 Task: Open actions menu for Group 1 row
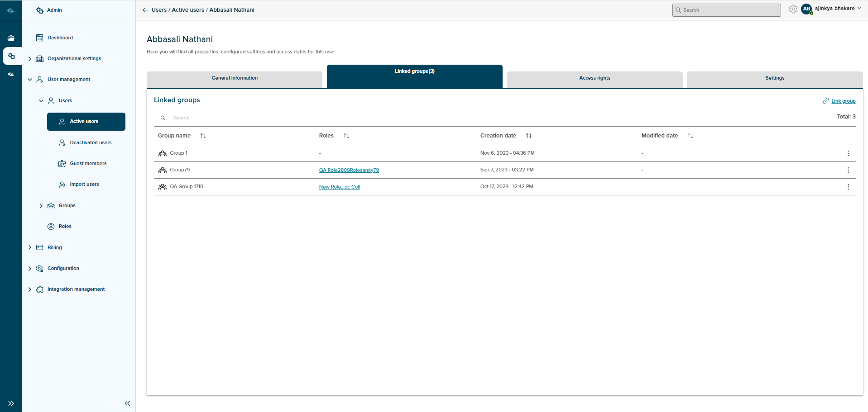(x=848, y=153)
